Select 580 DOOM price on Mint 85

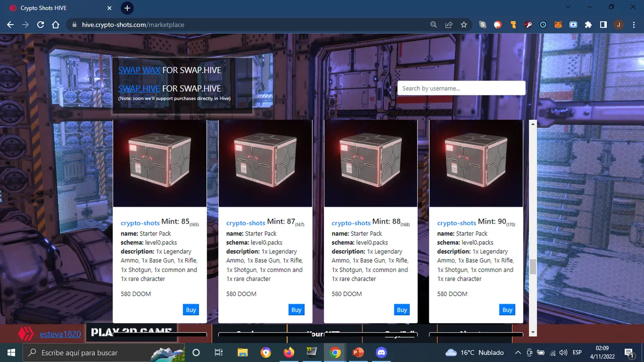click(x=136, y=294)
